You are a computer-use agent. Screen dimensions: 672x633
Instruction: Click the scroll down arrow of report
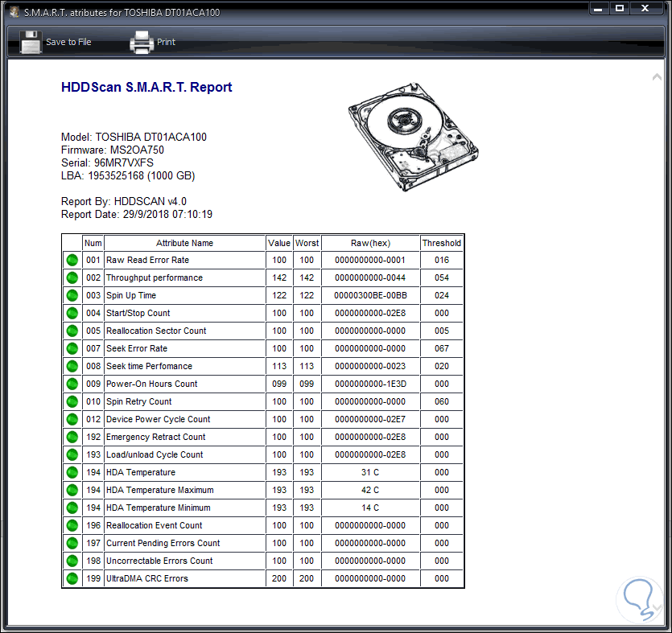coord(657,608)
